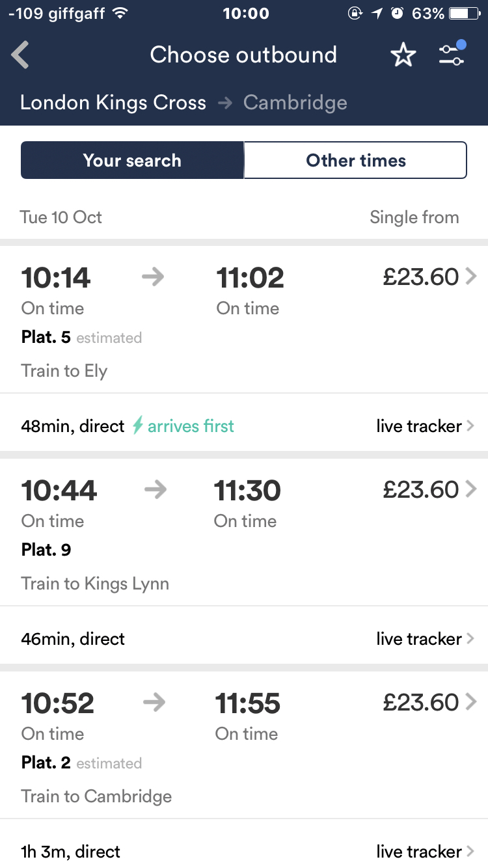Tap the green lightning bolt icon
Screen dimensions: 488x868
(x=137, y=426)
